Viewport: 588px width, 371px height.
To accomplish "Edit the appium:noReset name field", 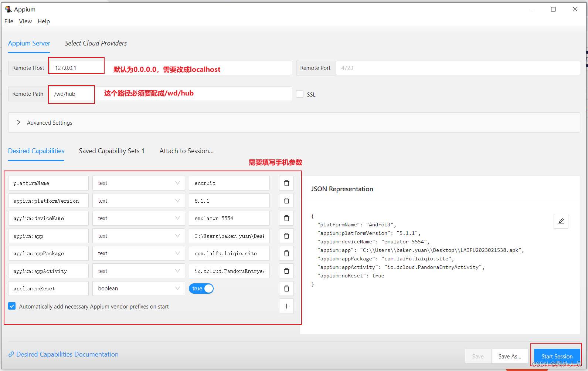I will (x=48, y=289).
